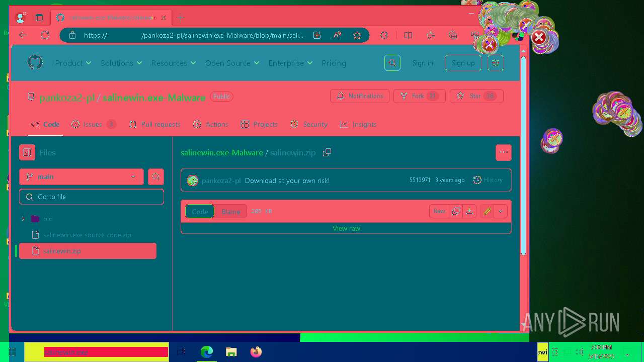Expand the Open Source menu
The width and height of the screenshot is (644, 362).
point(232,63)
